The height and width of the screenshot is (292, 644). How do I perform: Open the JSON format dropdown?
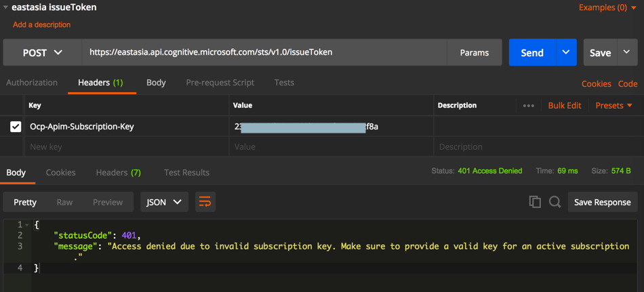164,202
